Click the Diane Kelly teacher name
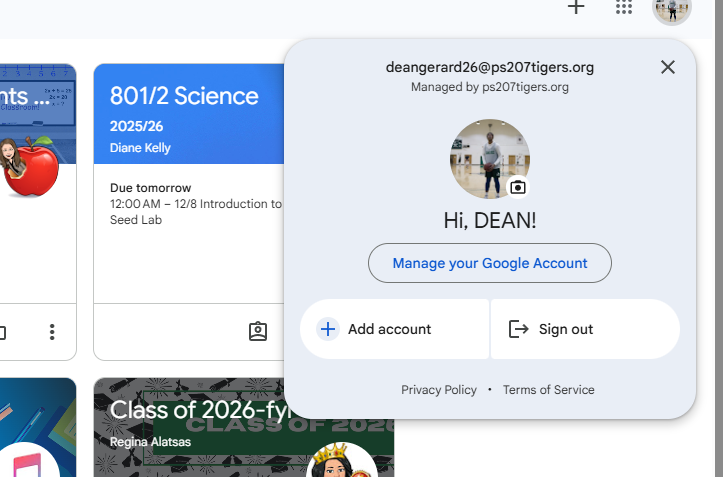 [x=140, y=148]
